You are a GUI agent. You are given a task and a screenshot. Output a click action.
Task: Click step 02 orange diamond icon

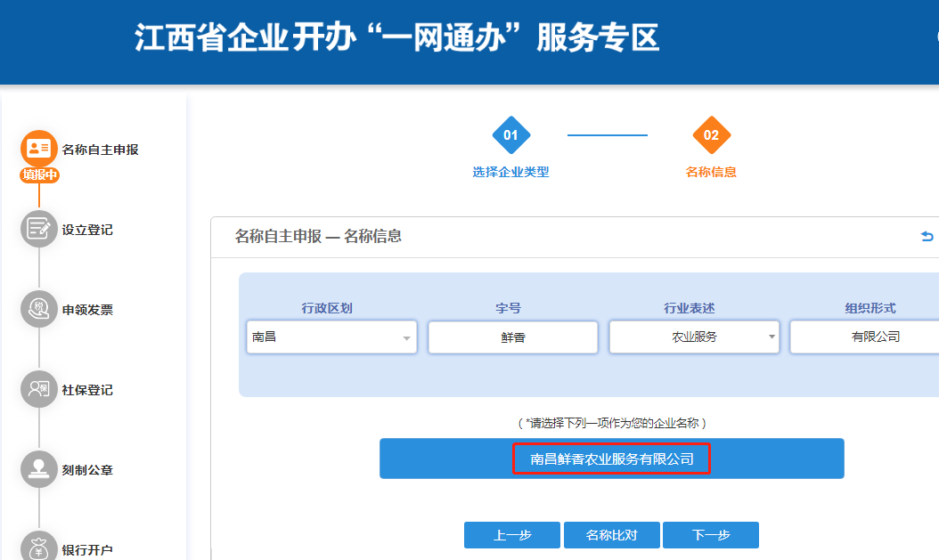(x=711, y=135)
